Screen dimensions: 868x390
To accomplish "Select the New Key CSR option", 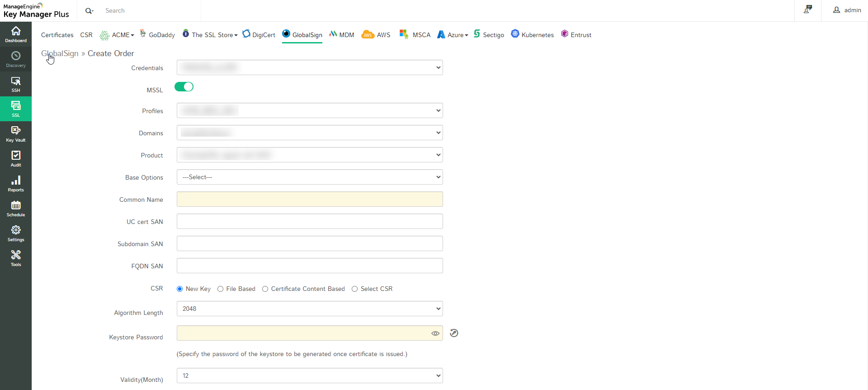I will pos(180,289).
